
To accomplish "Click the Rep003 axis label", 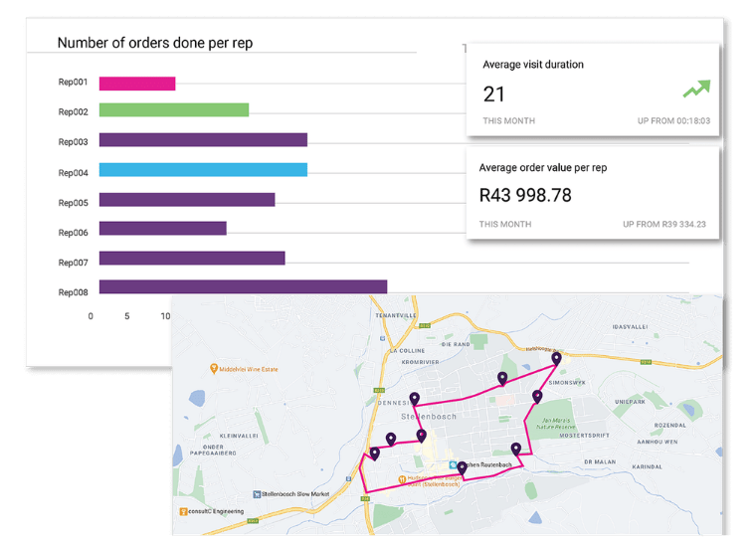I will coord(74,142).
